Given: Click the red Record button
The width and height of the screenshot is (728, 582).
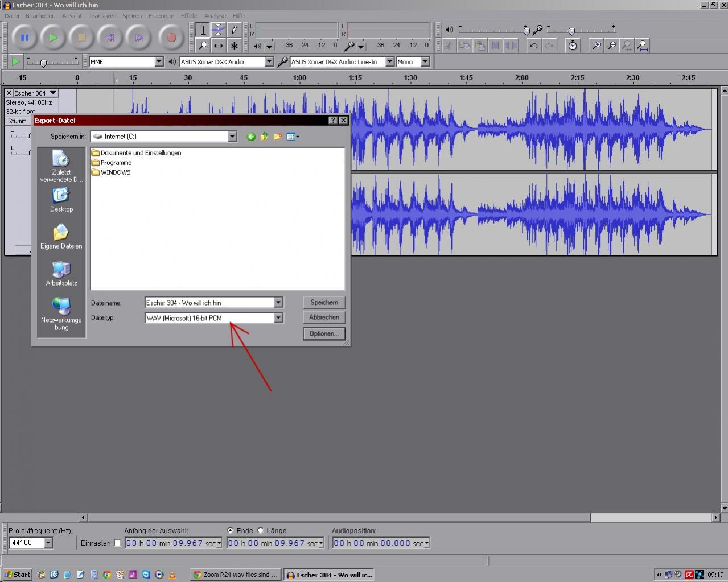Looking at the screenshot, I should (171, 38).
